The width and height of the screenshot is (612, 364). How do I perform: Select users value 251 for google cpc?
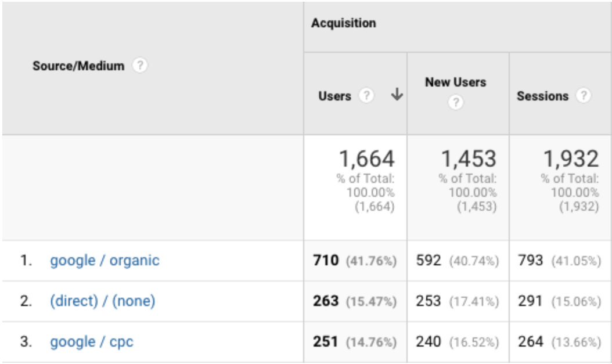pos(326,342)
